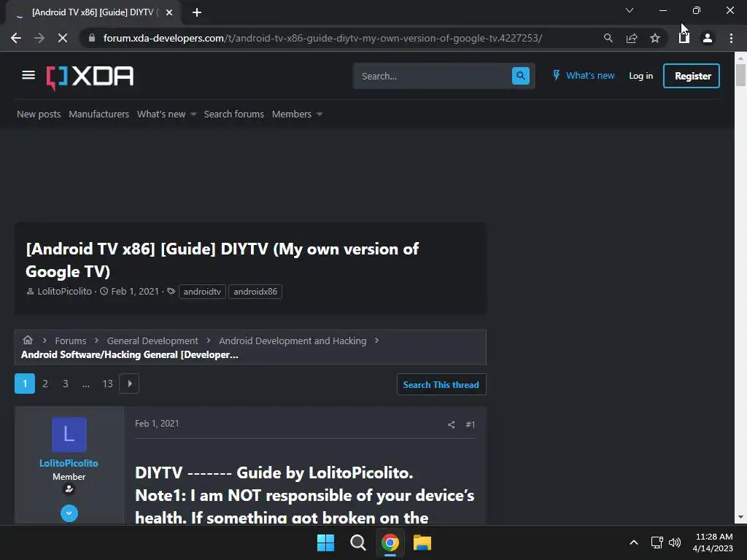747x560 pixels.
Task: Click the XDA logo
Action: point(90,77)
